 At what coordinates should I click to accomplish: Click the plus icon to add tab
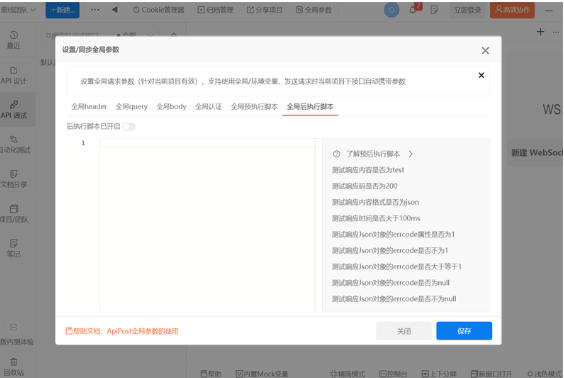click(x=540, y=32)
